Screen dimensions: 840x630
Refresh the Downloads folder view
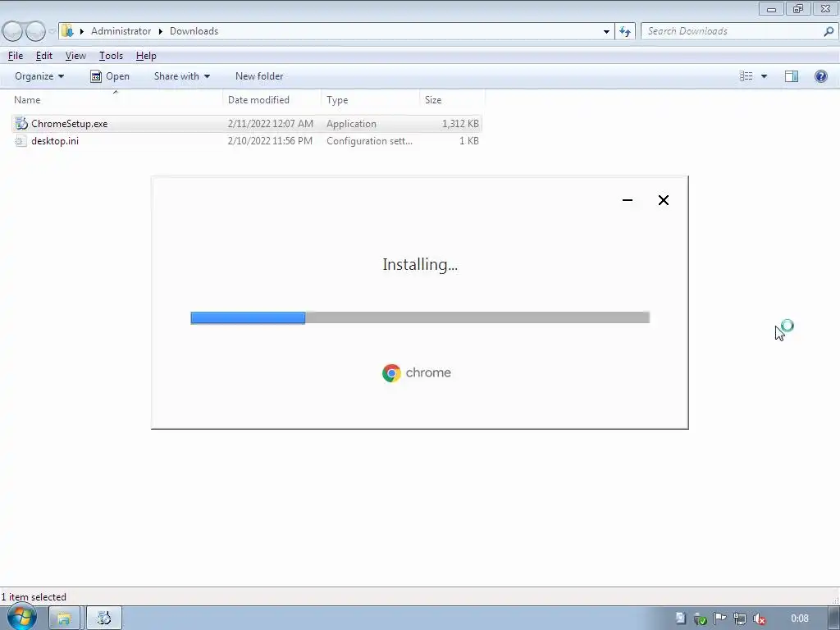tap(624, 31)
